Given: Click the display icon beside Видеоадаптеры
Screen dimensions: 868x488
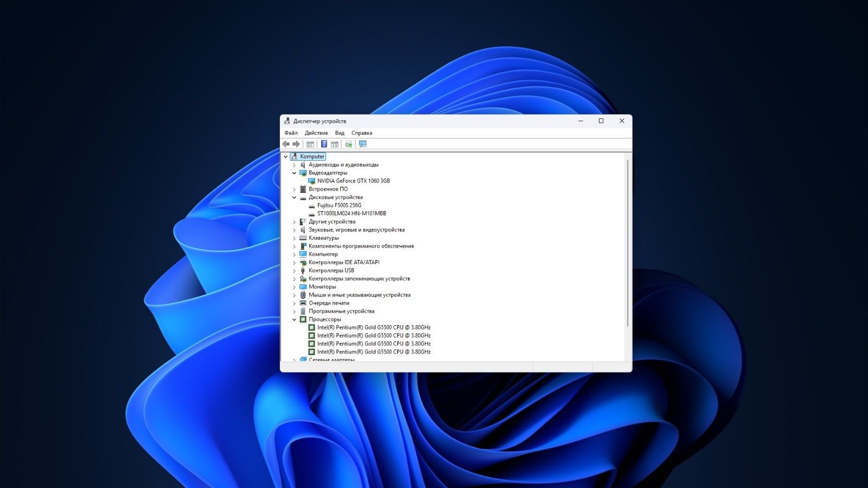Looking at the screenshot, I should tap(303, 173).
